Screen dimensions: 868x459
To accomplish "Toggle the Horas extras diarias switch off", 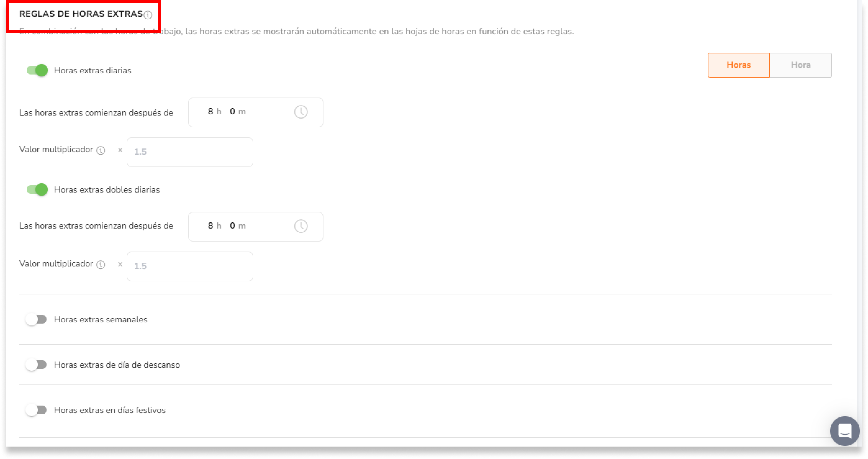I will click(37, 70).
